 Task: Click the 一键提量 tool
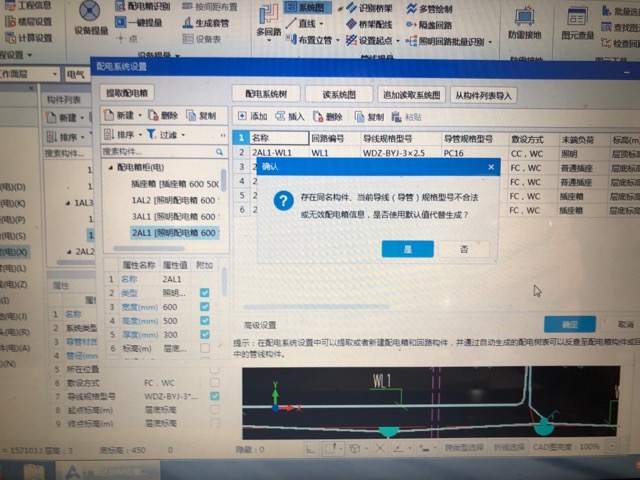coord(139,22)
